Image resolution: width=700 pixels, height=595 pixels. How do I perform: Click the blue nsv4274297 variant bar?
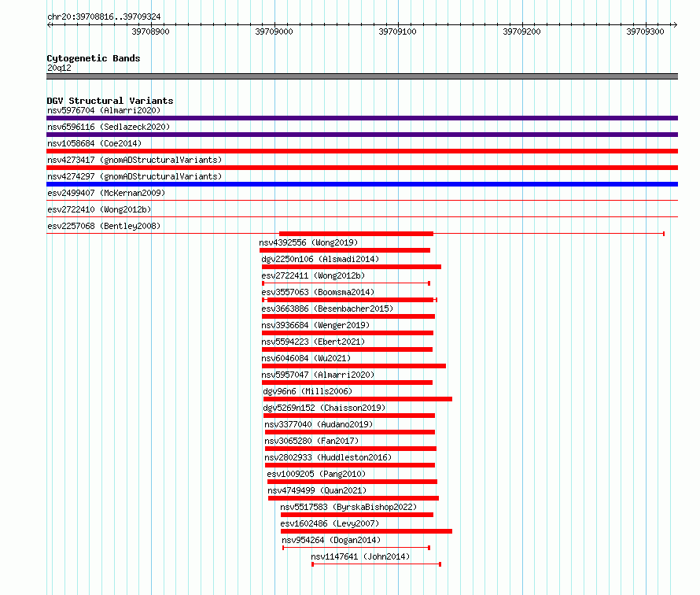click(362, 184)
